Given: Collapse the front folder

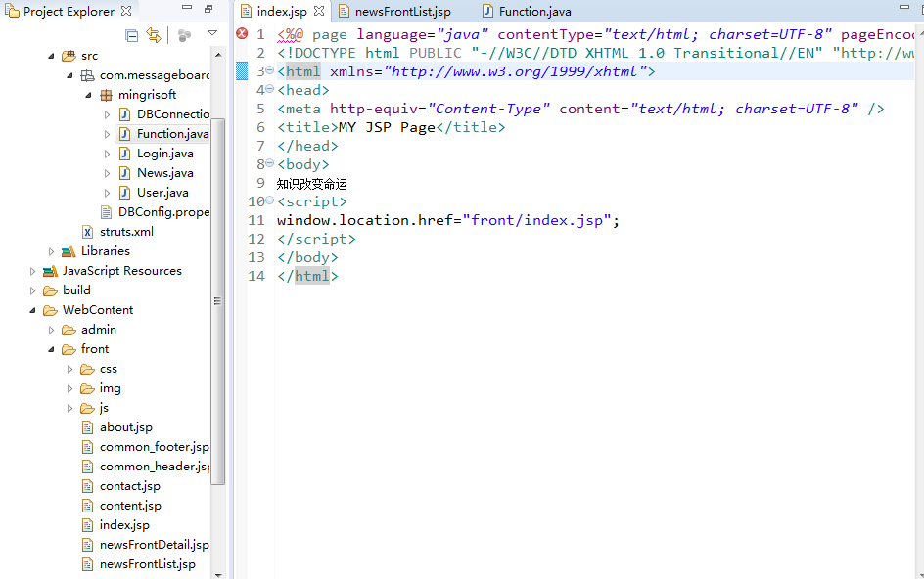Looking at the screenshot, I should (x=51, y=349).
